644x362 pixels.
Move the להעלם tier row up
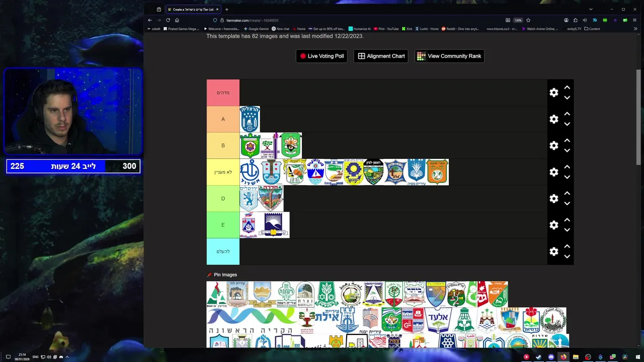coord(567,246)
